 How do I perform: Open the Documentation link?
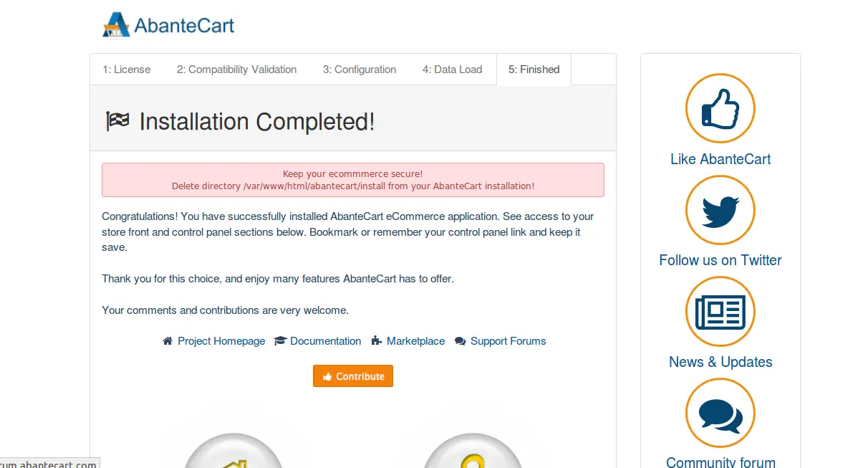point(326,341)
